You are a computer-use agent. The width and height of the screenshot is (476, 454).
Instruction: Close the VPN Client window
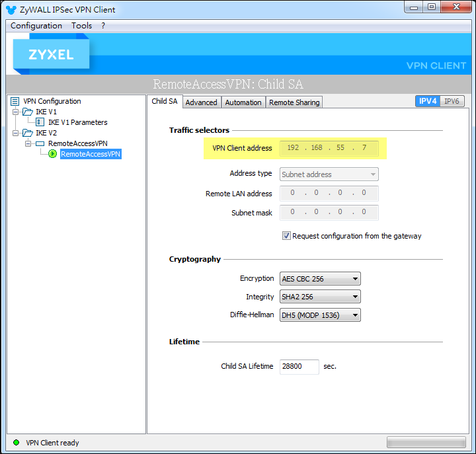click(456, 7)
